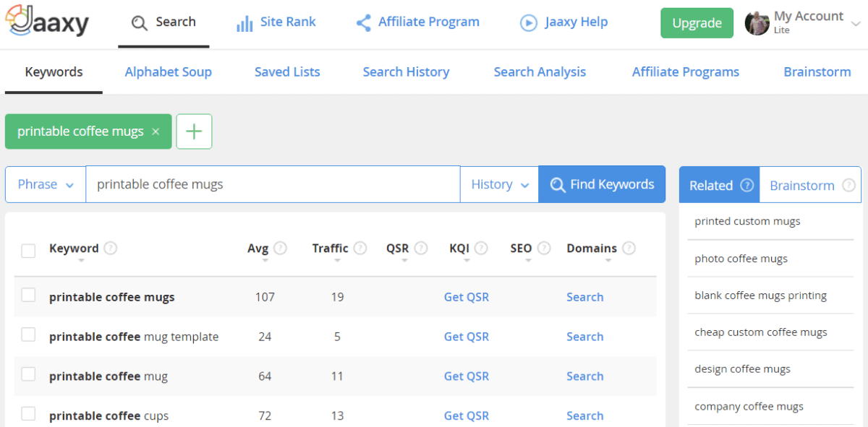Open the Saved Lists tab
Viewport: 868px width, 427px height.
point(287,72)
